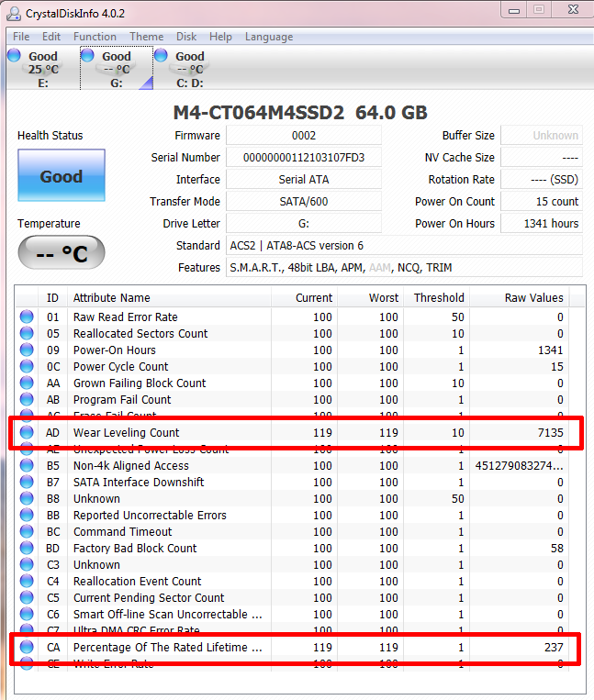Click the Firmware 0002 field
The width and height of the screenshot is (594, 700).
[304, 135]
